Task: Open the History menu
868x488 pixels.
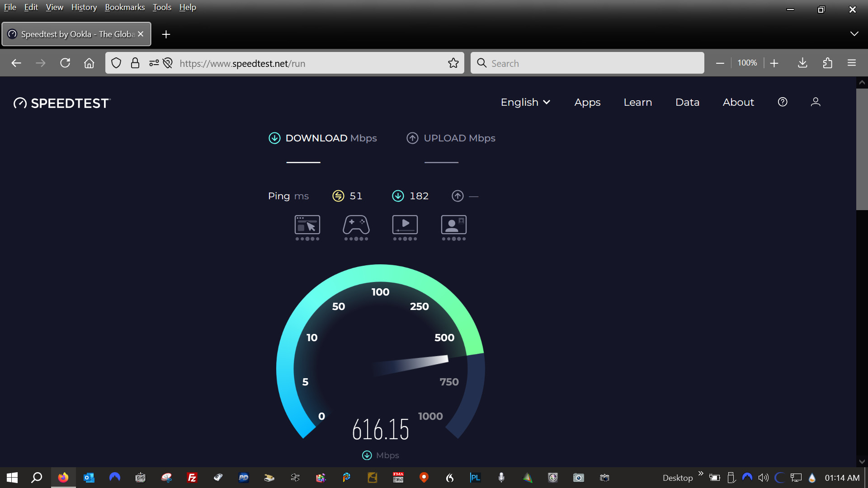Action: [x=84, y=7]
